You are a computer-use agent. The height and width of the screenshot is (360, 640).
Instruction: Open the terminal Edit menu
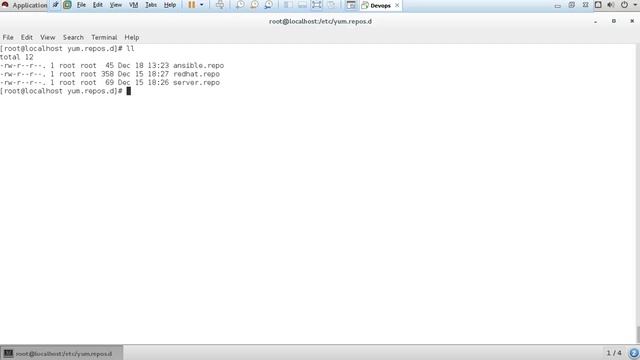pos(27,37)
